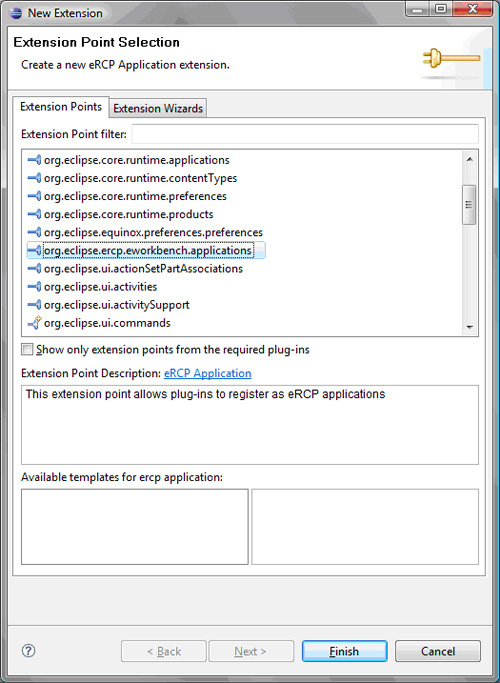
Task: Select org.eclipse.ui.activitySupport entry
Action: click(117, 305)
